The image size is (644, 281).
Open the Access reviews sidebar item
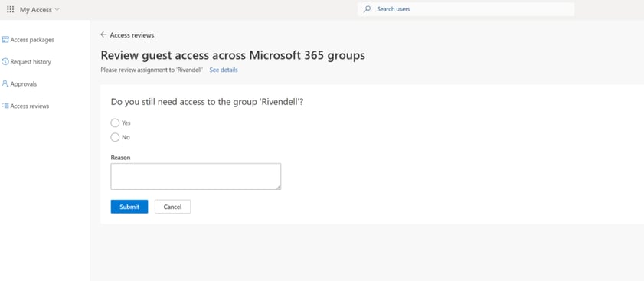coord(25,106)
